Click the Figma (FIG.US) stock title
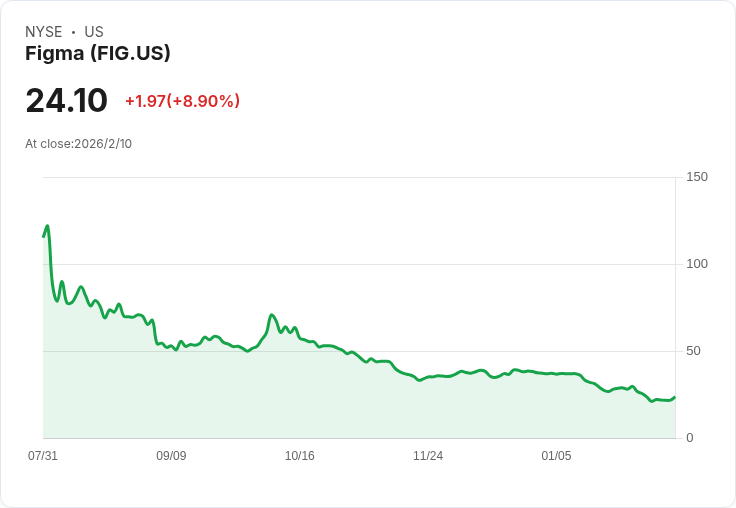The width and height of the screenshot is (736, 508). coord(98,54)
